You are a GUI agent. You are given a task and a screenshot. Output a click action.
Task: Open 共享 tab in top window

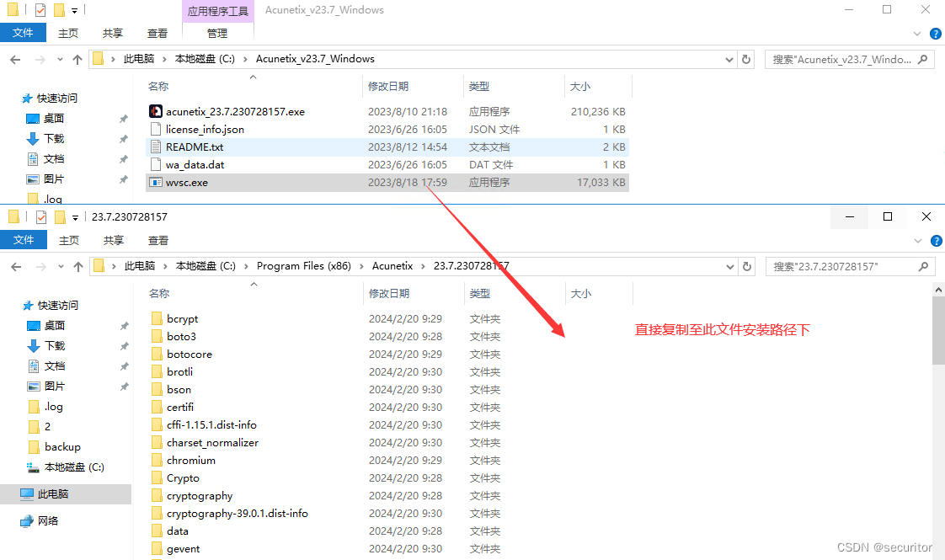tap(113, 33)
